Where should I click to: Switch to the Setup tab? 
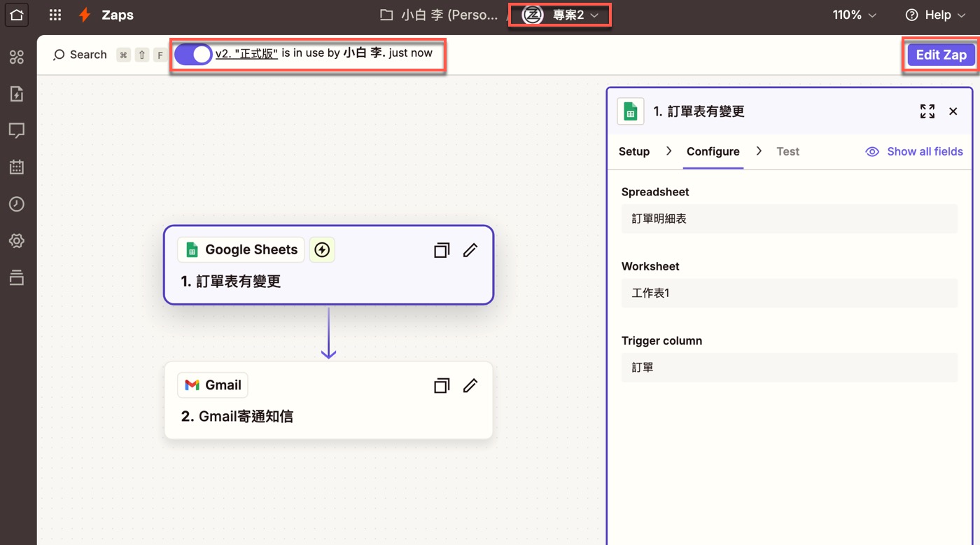pos(634,151)
